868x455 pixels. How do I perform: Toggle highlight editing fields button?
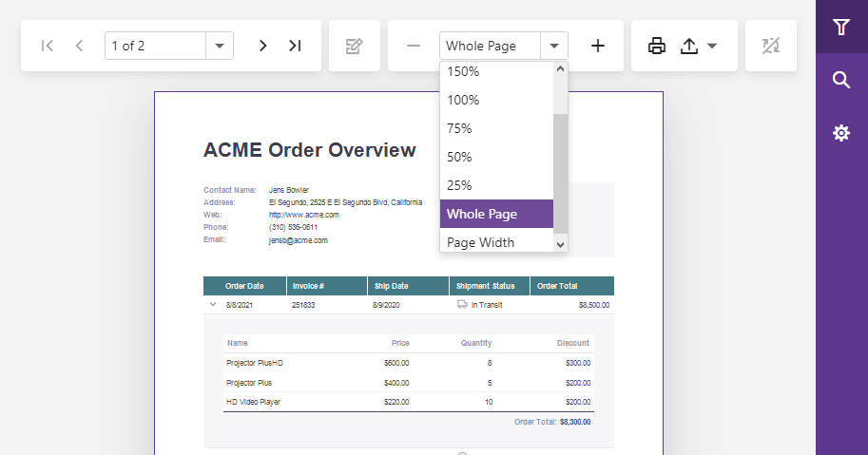tap(771, 46)
